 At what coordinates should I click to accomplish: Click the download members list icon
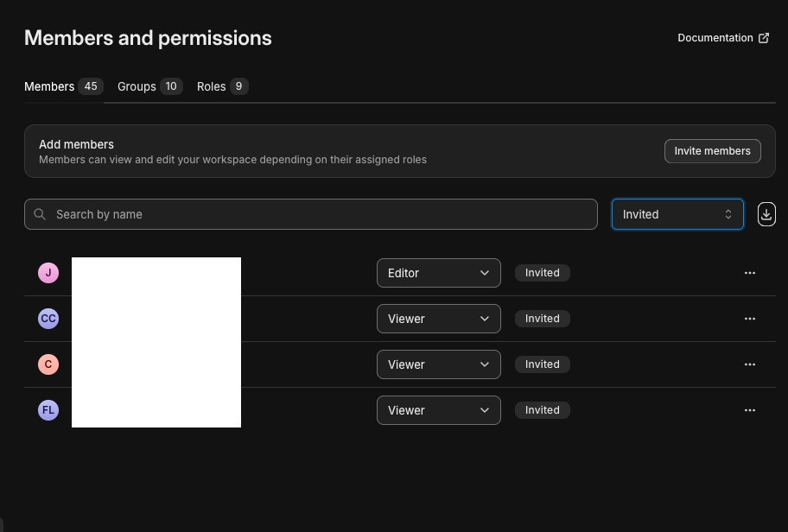[x=766, y=214]
